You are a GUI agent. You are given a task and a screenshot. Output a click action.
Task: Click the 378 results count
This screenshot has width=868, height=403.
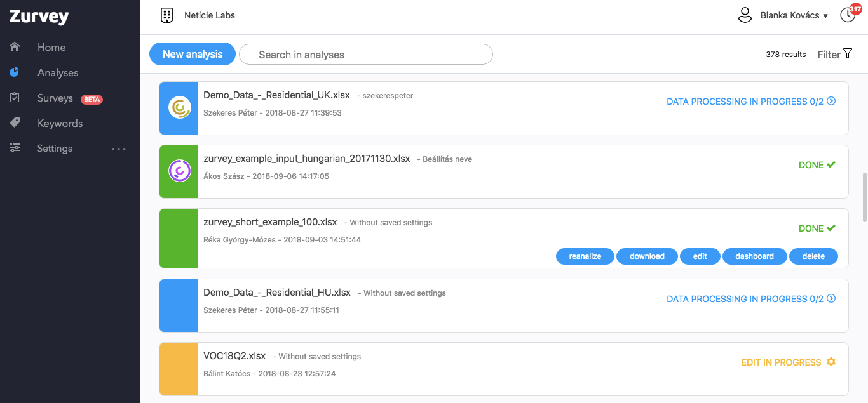click(x=786, y=55)
